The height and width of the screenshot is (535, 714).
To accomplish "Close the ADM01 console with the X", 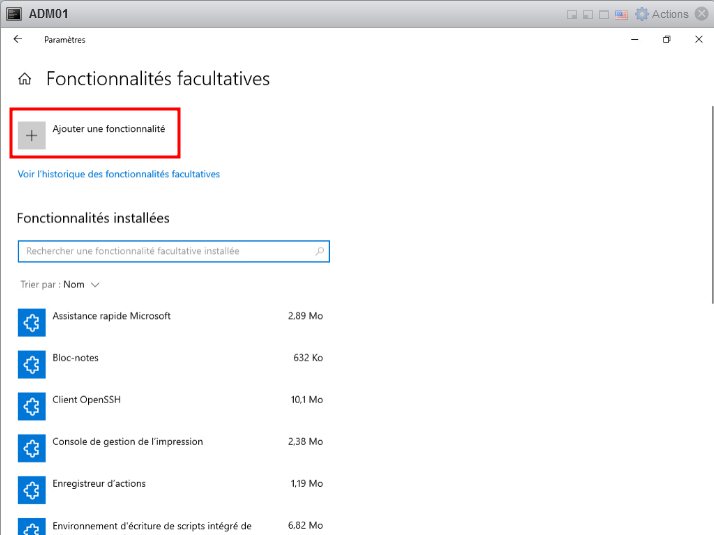I will 701,14.
